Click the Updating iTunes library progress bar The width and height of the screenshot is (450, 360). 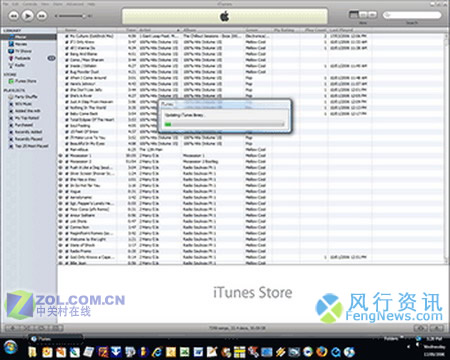click(224, 124)
